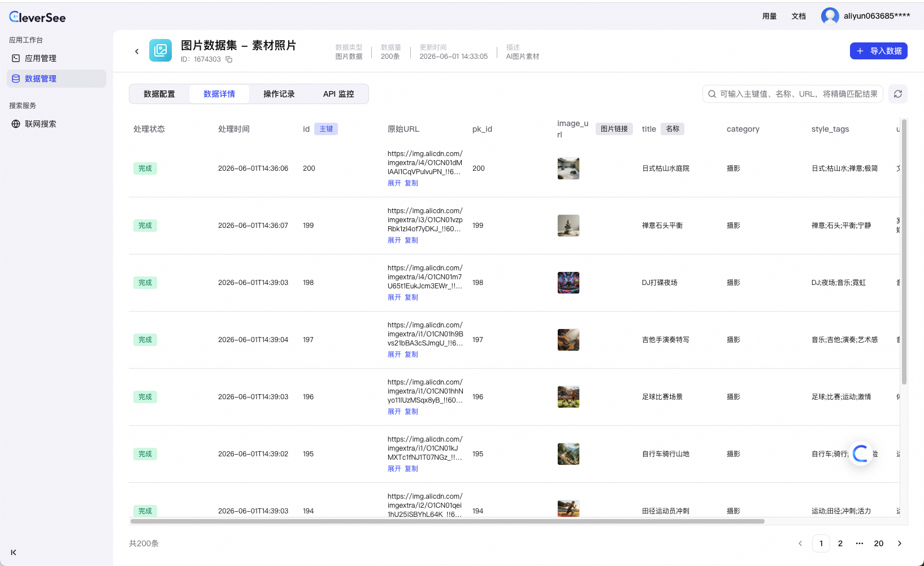This screenshot has height=566, width=924.
Task: Click title cell 日式枯山水庭院
Action: (666, 168)
